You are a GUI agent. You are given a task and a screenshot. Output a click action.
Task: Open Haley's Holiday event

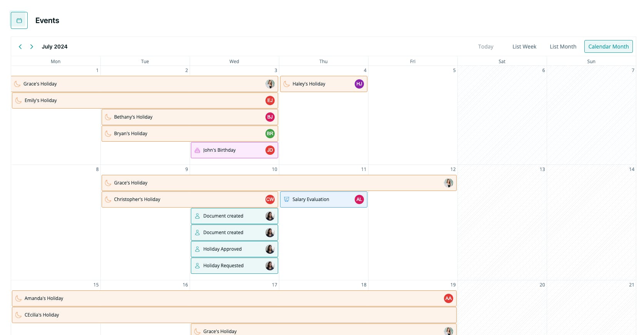click(324, 84)
